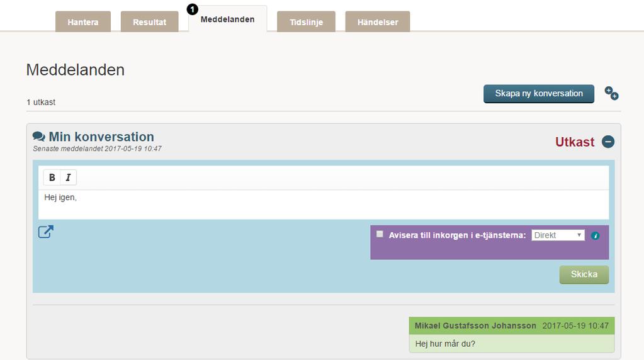
Task: Click in the message text area
Action: coord(324,205)
